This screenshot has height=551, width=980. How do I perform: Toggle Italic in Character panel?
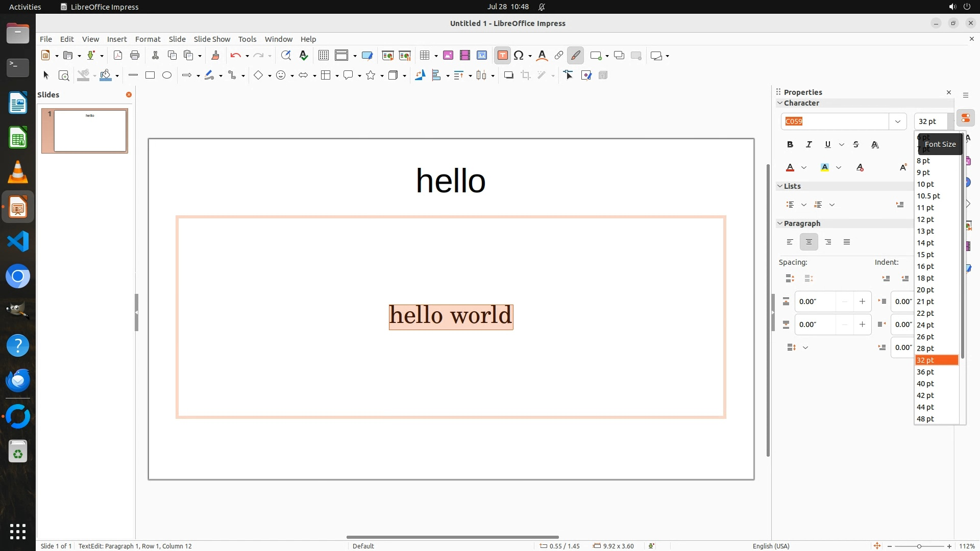coord(808,145)
